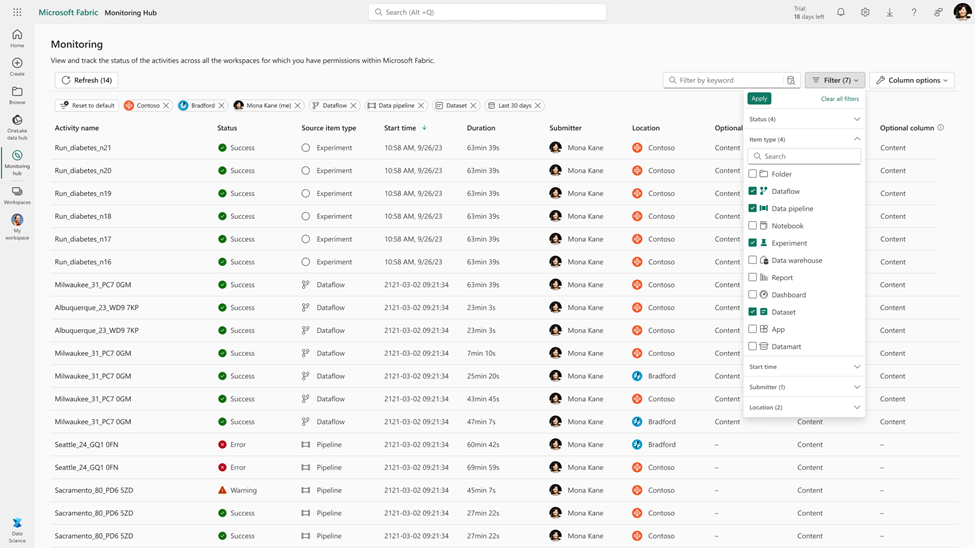
Task: Remove the Bradford filter chip
Action: (221, 106)
